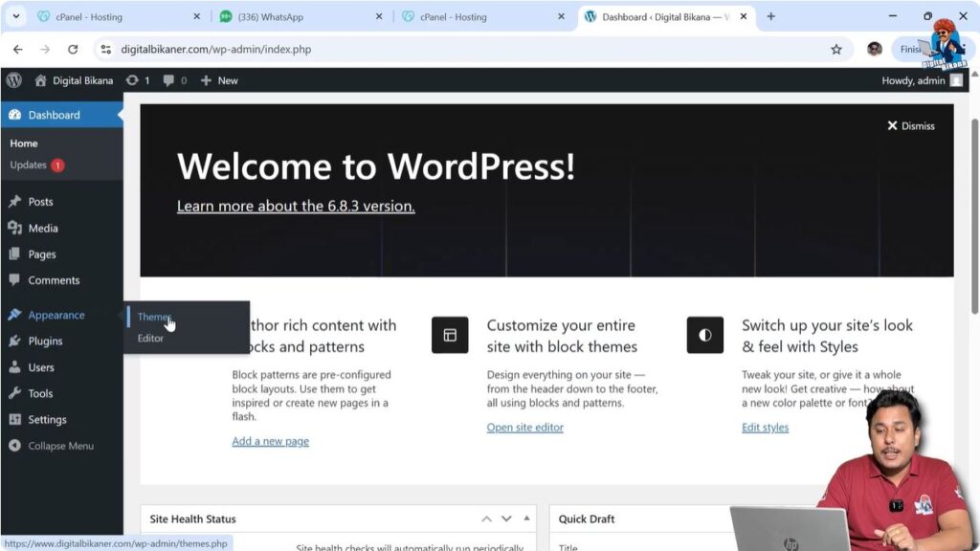The height and width of the screenshot is (551, 980).
Task: Select Themes in the Appearance submenu
Action: [153, 317]
